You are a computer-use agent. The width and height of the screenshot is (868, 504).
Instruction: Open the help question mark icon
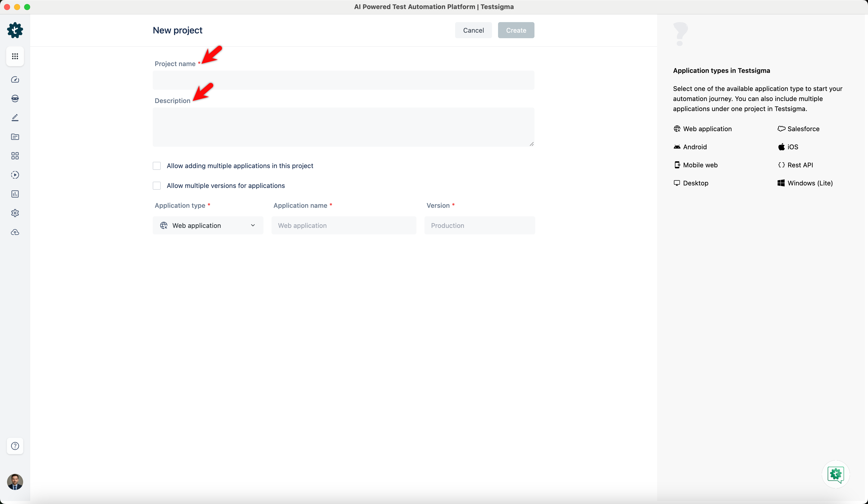click(x=15, y=446)
